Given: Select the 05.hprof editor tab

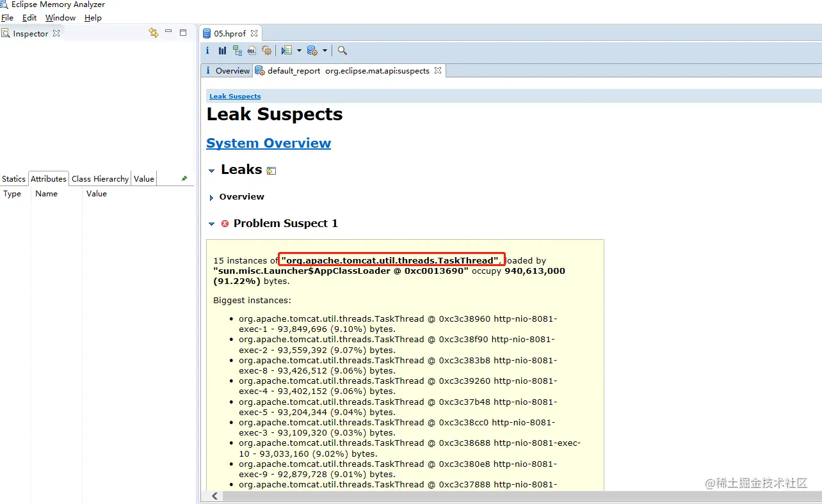Looking at the screenshot, I should click(230, 33).
